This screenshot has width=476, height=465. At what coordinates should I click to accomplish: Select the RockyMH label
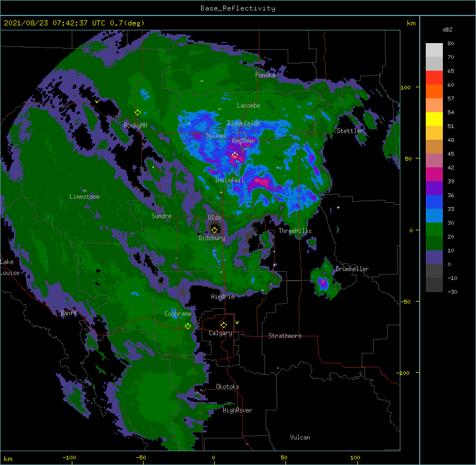[x=135, y=125]
